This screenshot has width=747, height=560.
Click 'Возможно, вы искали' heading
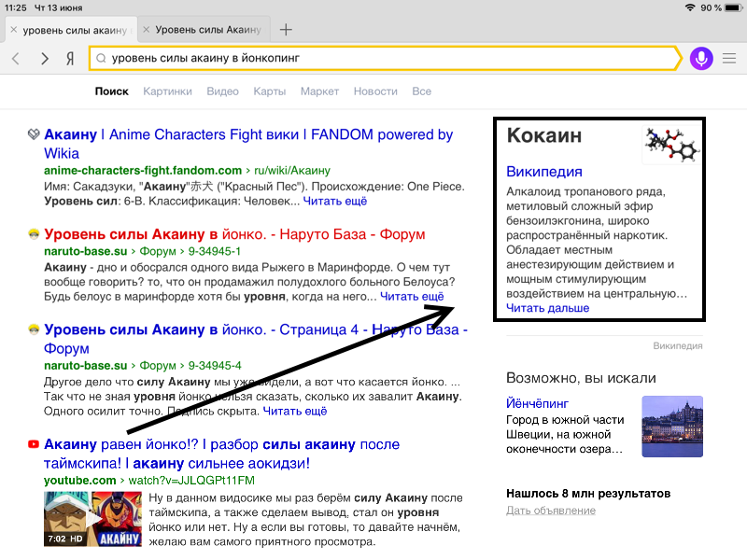[x=581, y=378]
